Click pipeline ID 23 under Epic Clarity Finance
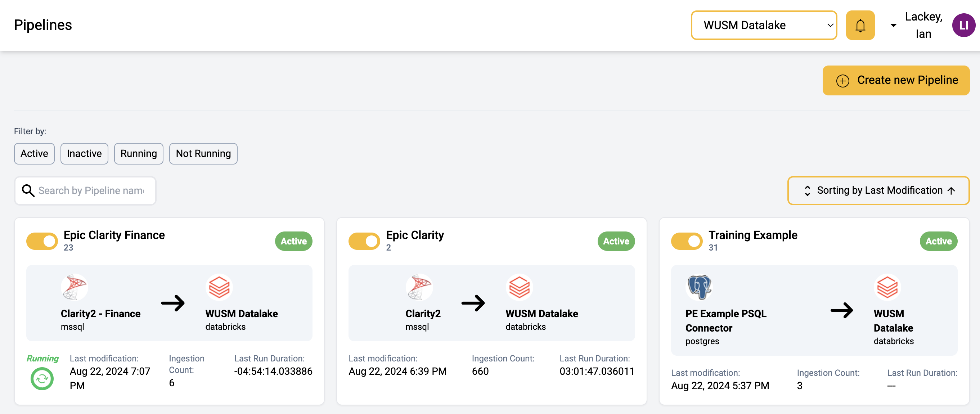980x414 pixels. coord(68,248)
